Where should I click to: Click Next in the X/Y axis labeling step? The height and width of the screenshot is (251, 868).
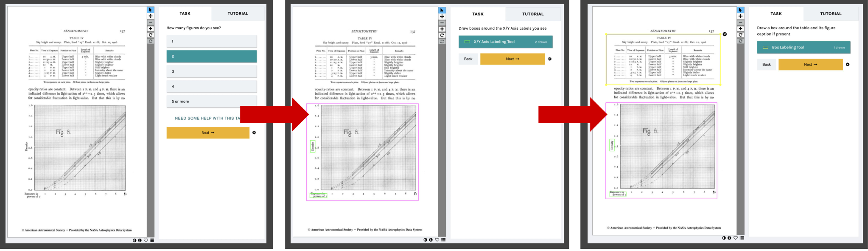click(x=512, y=59)
